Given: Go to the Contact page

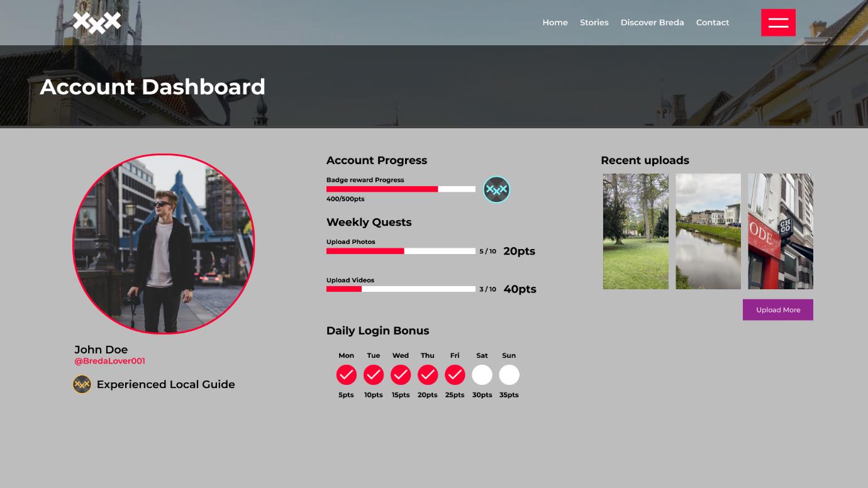Looking at the screenshot, I should (x=712, y=22).
